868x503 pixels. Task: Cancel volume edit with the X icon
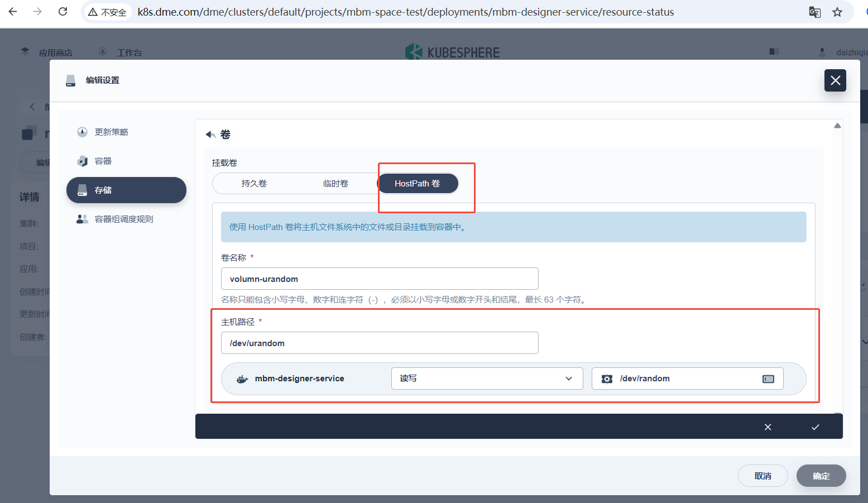768,427
